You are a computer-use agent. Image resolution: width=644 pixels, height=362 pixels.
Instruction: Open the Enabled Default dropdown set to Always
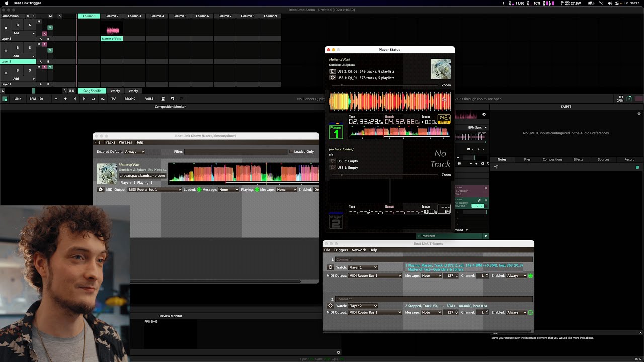(134, 151)
